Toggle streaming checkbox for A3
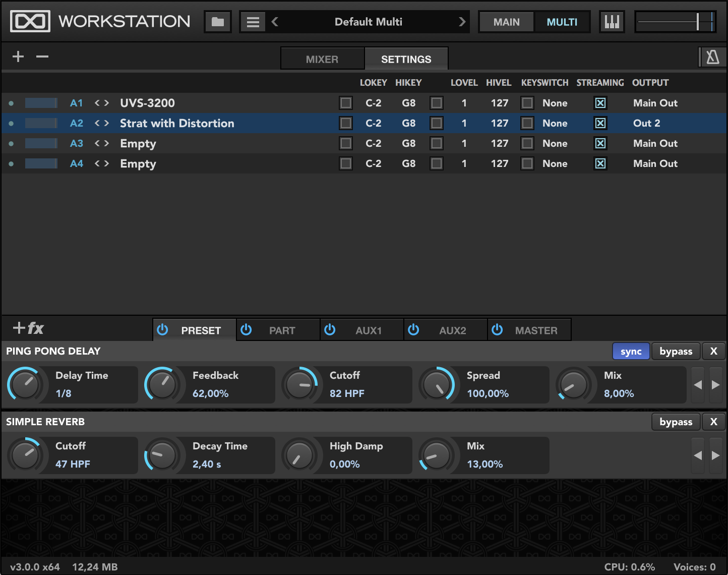 [x=600, y=143]
